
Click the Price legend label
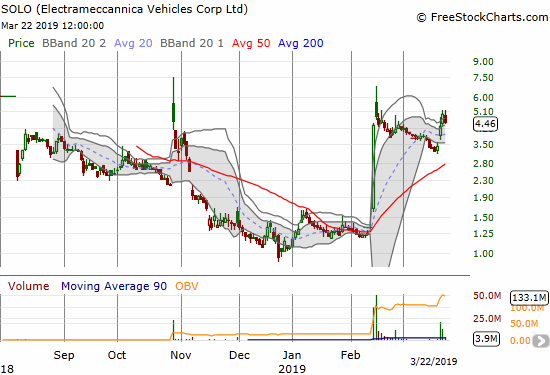pos(21,43)
